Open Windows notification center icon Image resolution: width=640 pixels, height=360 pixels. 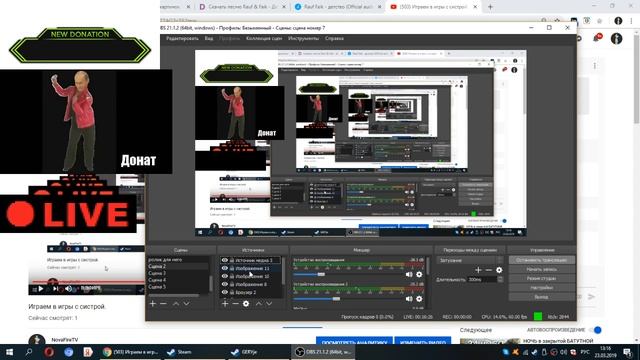coord(627,352)
